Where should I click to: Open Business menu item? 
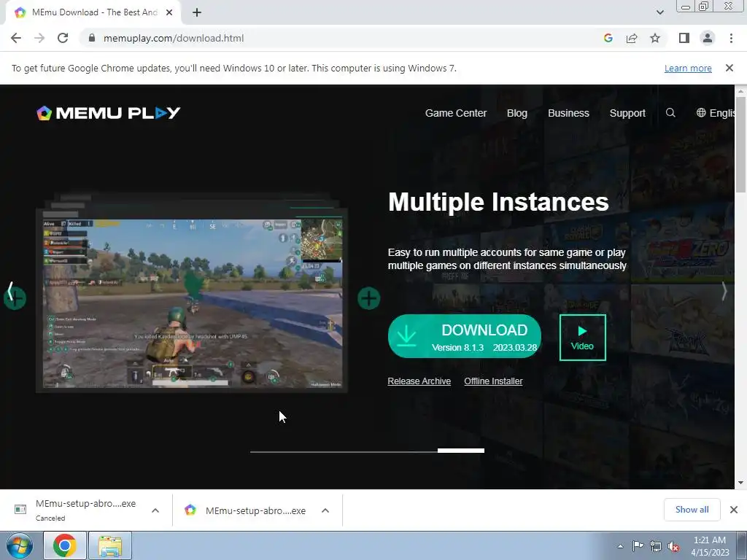568,113
